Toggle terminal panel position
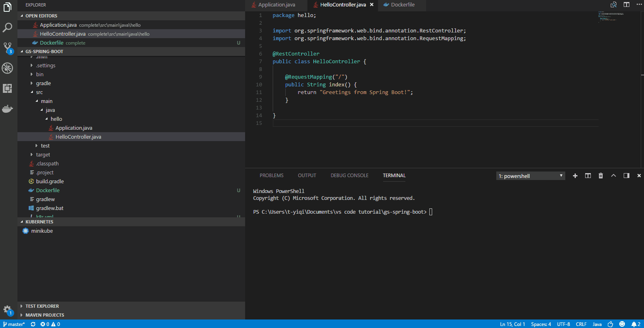Image resolution: width=644 pixels, height=328 pixels. coord(626,176)
